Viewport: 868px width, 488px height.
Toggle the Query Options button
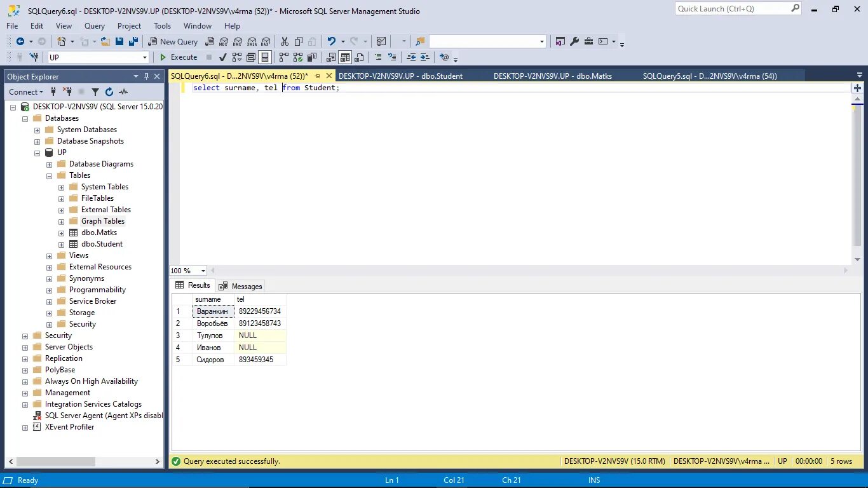click(251, 57)
